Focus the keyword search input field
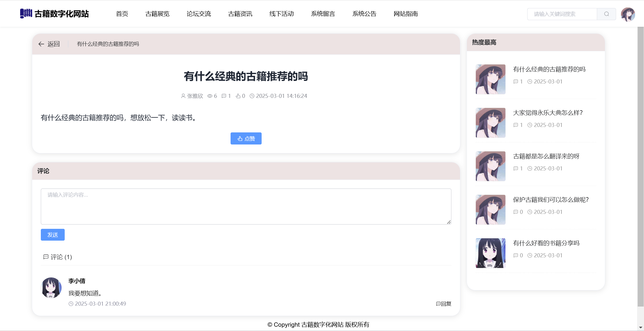This screenshot has height=331, width=644. 562,14
